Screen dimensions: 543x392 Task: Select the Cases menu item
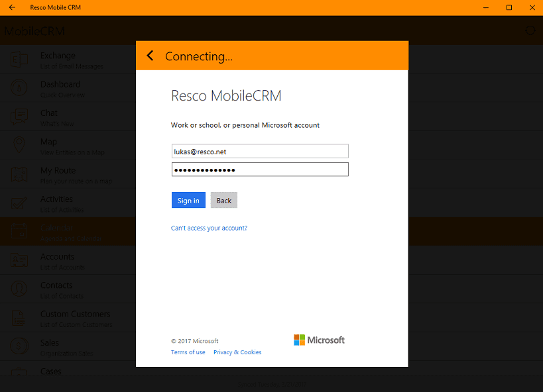[x=68, y=369]
